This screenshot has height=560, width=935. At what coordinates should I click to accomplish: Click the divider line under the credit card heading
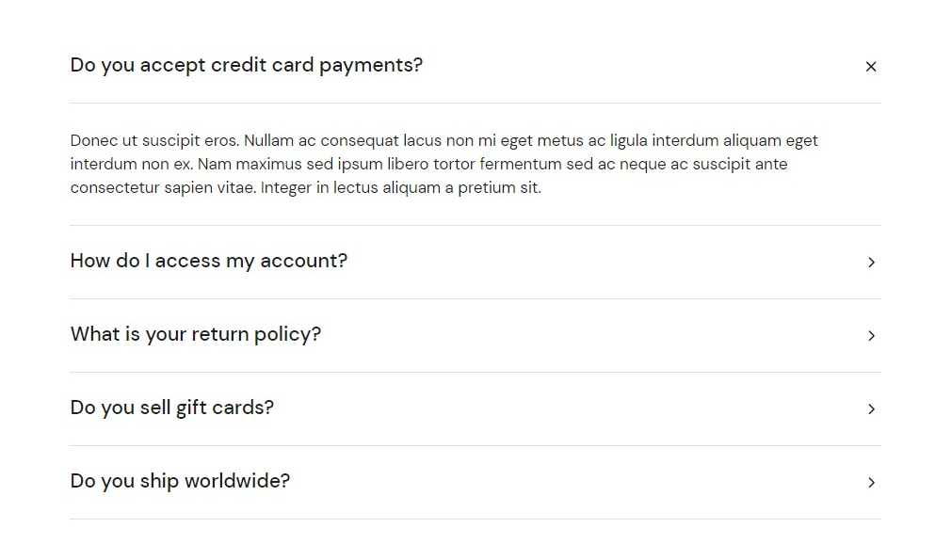(x=476, y=104)
